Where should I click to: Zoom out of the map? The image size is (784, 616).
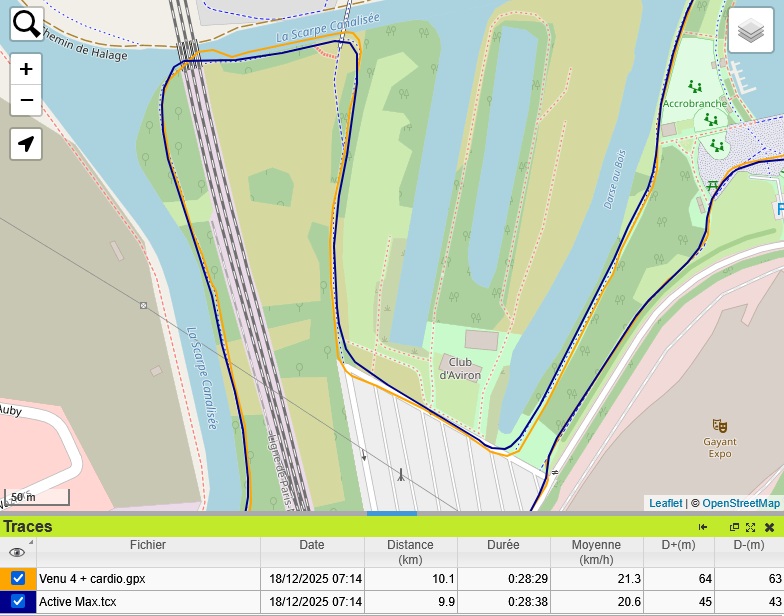click(26, 100)
